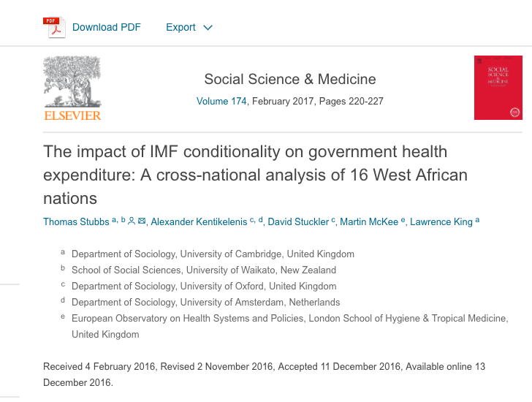Click the University of Cambridge affiliation text
Viewport: 532px width, 402px height.
pos(213,254)
